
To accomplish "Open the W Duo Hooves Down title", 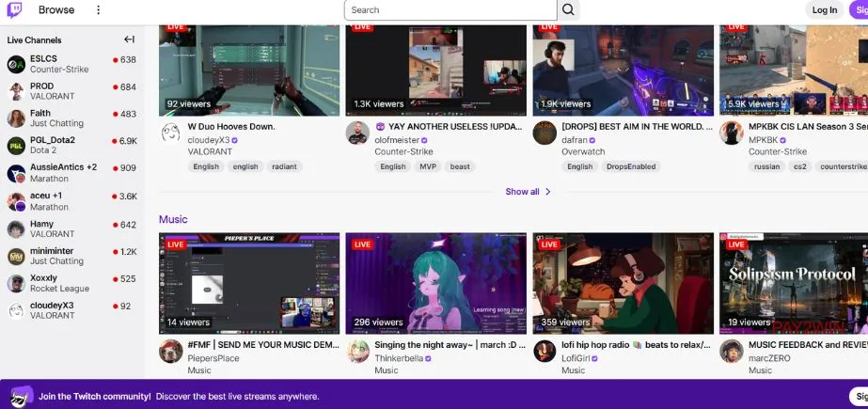I will (x=231, y=127).
